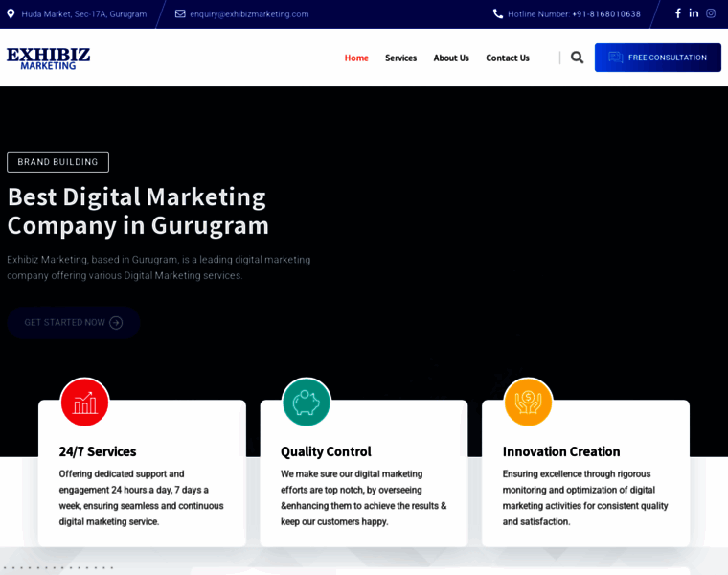Click the orange hands with coin icon
Image resolution: width=728 pixels, height=575 pixels.
528,402
